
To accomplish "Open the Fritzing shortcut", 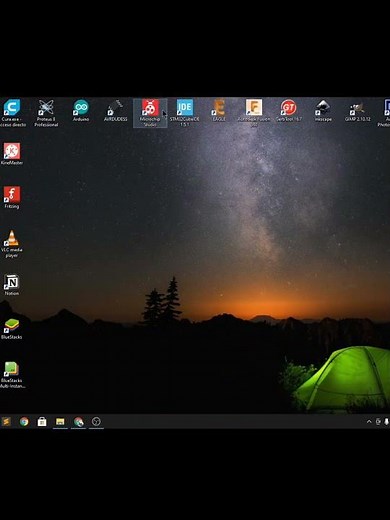I will click(12, 197).
